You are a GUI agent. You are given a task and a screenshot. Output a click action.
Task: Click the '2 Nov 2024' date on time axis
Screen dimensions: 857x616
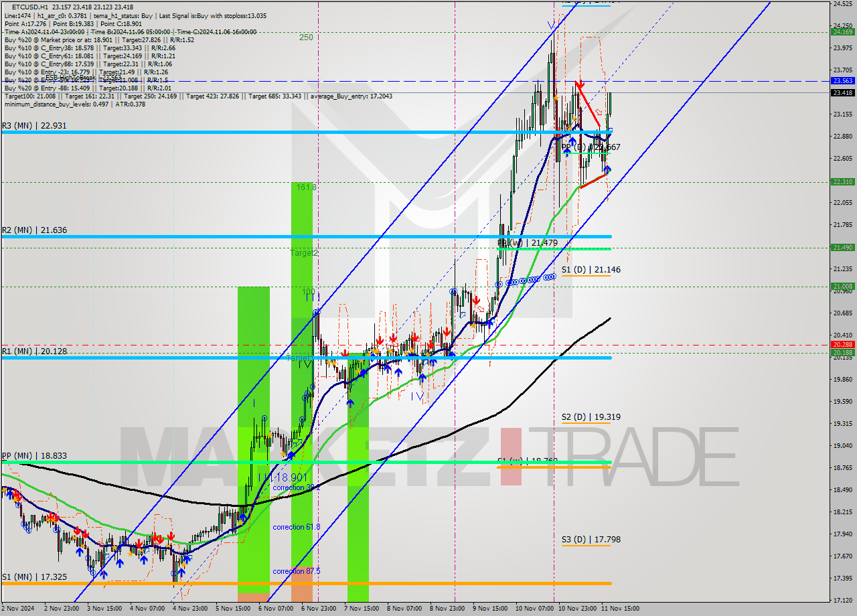[19, 609]
